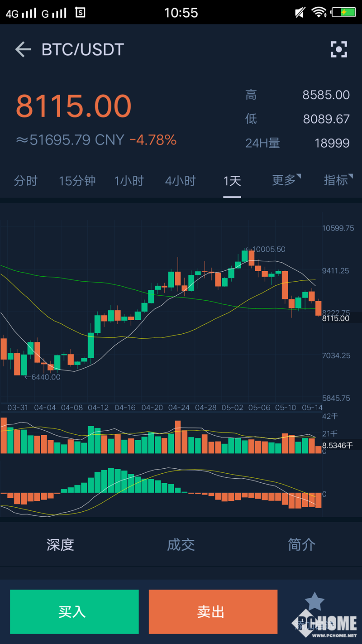This screenshot has width=362, height=644.
Task: Tap the muted sound status icon
Action: pyautogui.click(x=300, y=13)
